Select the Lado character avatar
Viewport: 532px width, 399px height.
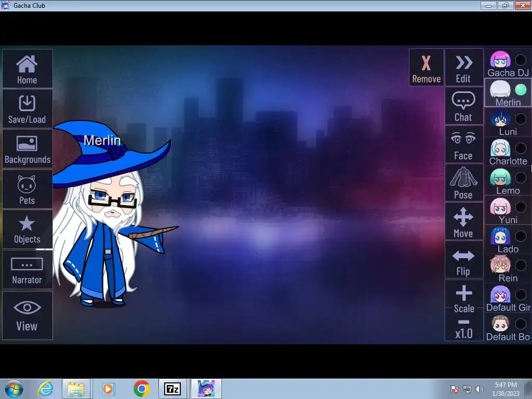pyautogui.click(x=500, y=236)
